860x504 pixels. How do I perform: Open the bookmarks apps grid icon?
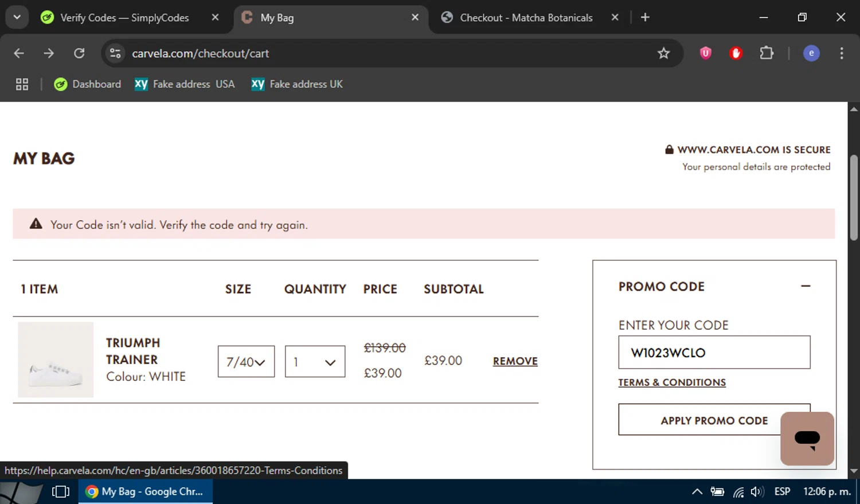(x=22, y=84)
